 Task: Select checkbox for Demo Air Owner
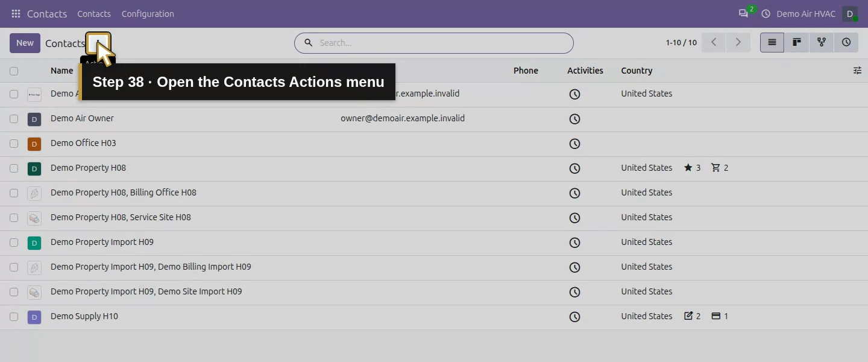click(x=14, y=119)
